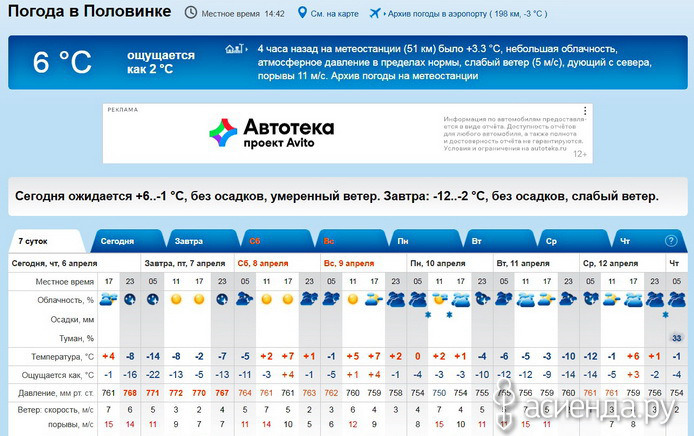Click overcast icon for Sunday 23:00
This screenshot has width=694, height=436.
click(396, 300)
